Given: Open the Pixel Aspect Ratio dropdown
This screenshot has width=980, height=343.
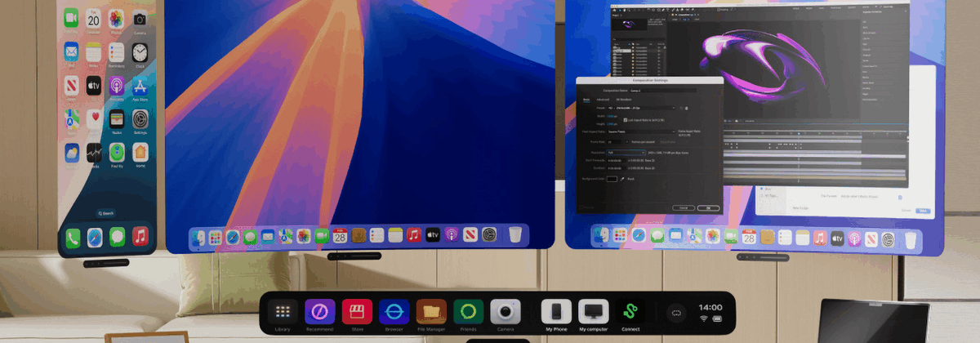Looking at the screenshot, I should (641, 131).
